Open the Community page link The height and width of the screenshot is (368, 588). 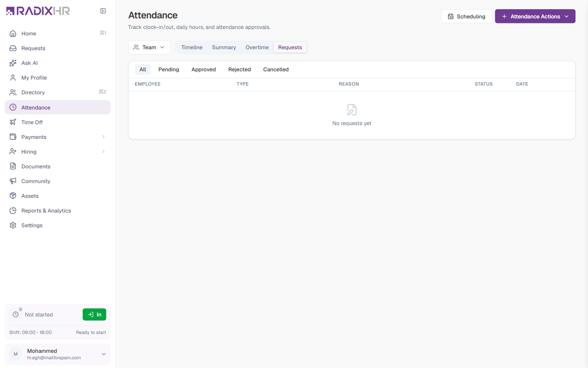pos(57,181)
